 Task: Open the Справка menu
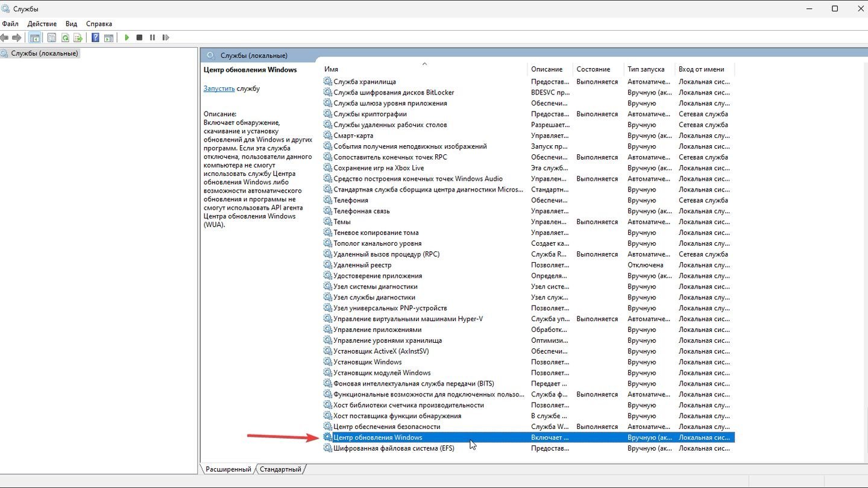point(99,23)
